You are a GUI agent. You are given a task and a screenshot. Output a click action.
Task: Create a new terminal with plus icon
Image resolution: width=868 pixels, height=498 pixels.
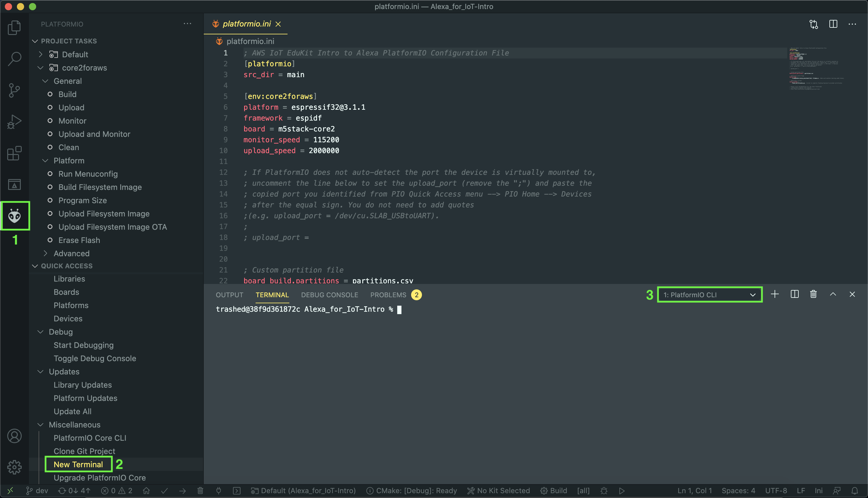pos(775,294)
